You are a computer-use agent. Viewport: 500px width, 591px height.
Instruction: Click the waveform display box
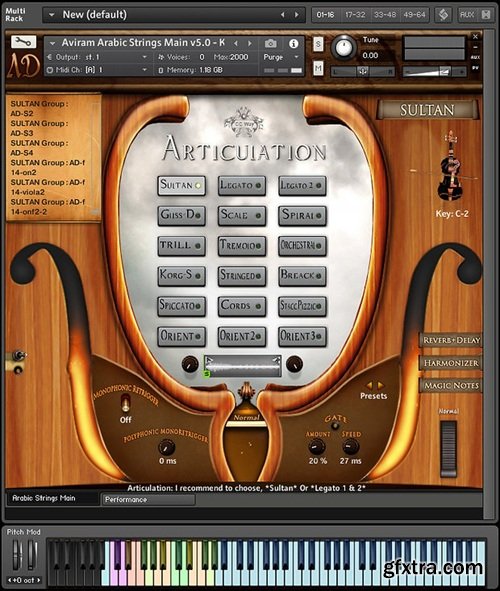click(x=242, y=366)
